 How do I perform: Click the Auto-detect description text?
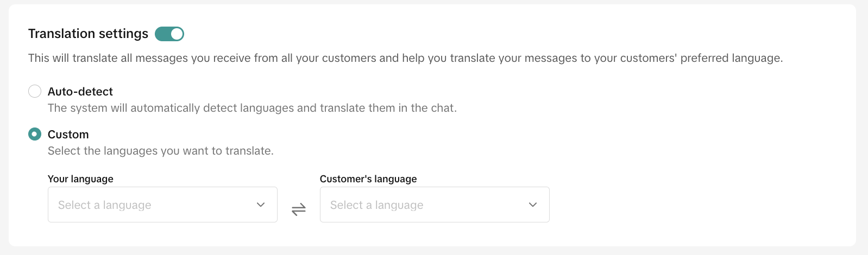pyautogui.click(x=252, y=108)
